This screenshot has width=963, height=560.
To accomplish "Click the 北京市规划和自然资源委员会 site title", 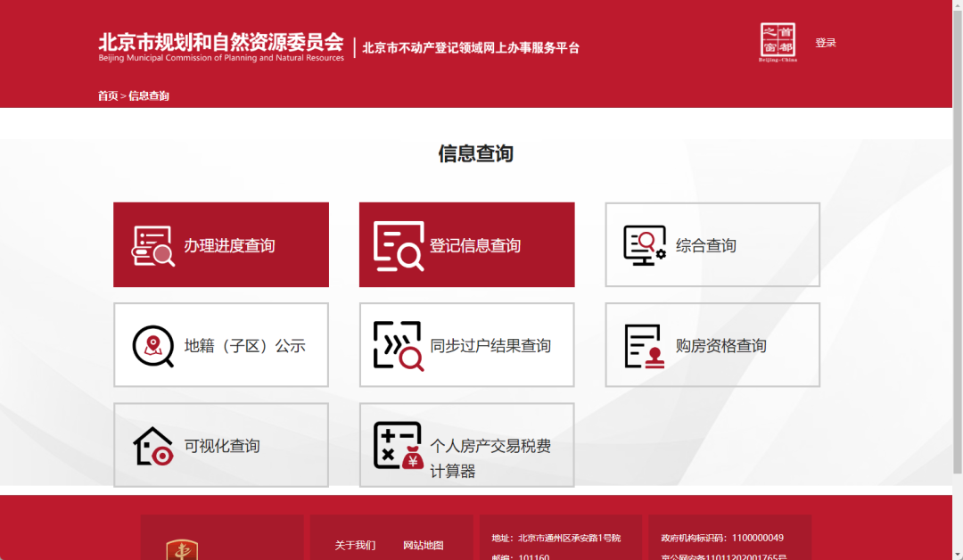I will click(x=221, y=46).
